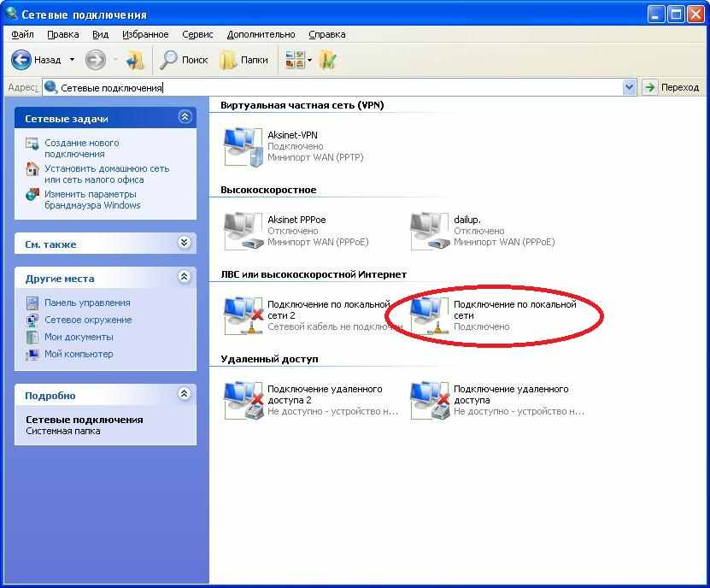Open the Правка menu
Screen dimensions: 710x588
63,34
